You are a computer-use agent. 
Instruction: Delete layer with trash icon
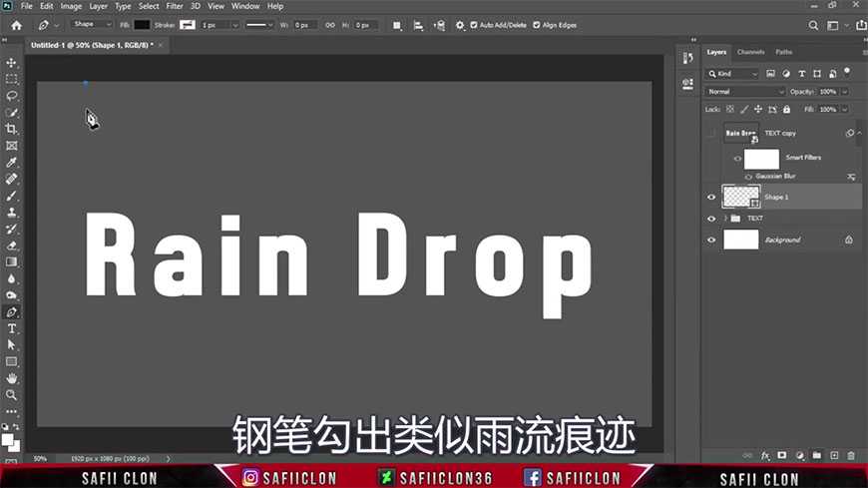pyautogui.click(x=851, y=456)
